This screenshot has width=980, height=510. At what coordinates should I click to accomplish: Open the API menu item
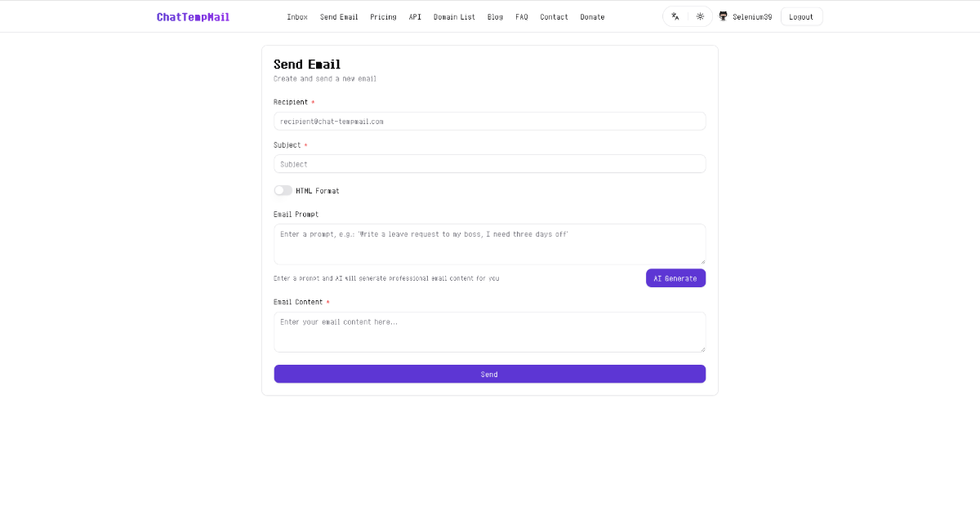point(415,17)
